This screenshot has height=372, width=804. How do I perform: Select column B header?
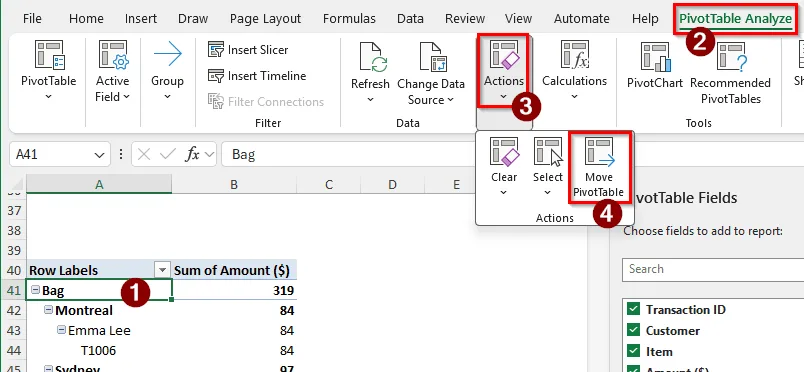[x=234, y=184]
